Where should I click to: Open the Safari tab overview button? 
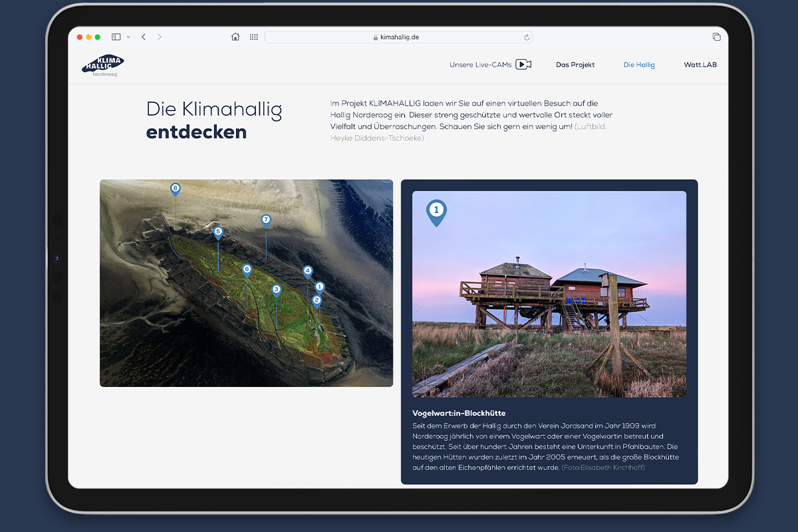[716, 37]
